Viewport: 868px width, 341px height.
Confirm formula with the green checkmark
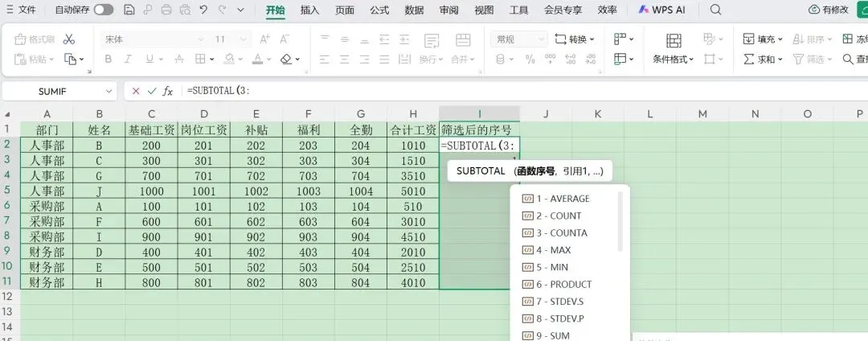pos(152,92)
